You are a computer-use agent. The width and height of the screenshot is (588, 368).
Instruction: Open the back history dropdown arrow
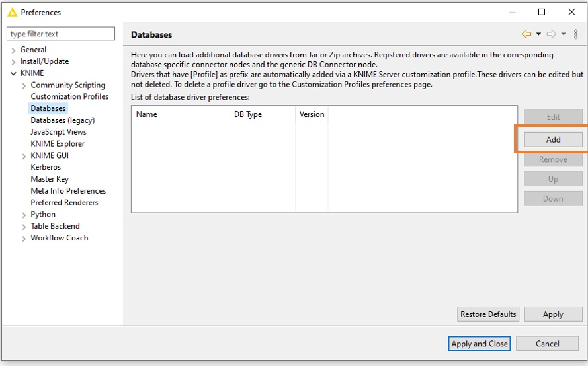pos(538,34)
